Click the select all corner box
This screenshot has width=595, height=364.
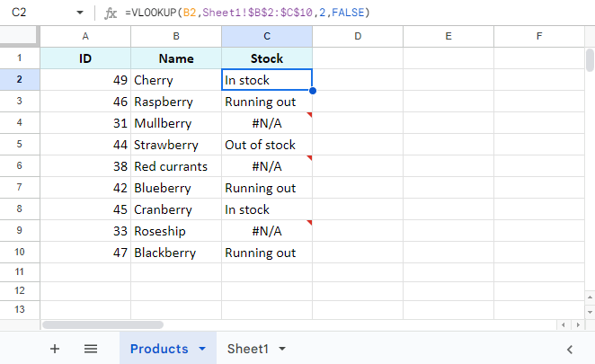pos(20,37)
